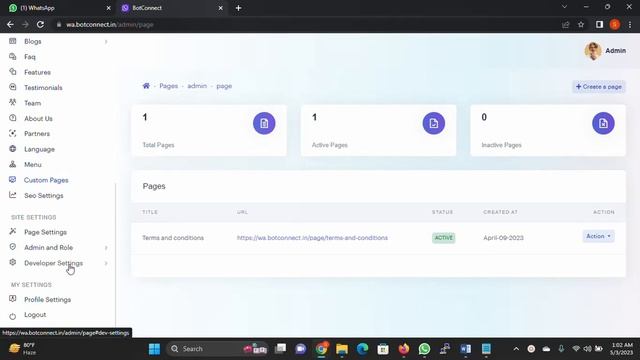640x360 pixels.
Task: Open the Team sidebar entry
Action: point(33,103)
